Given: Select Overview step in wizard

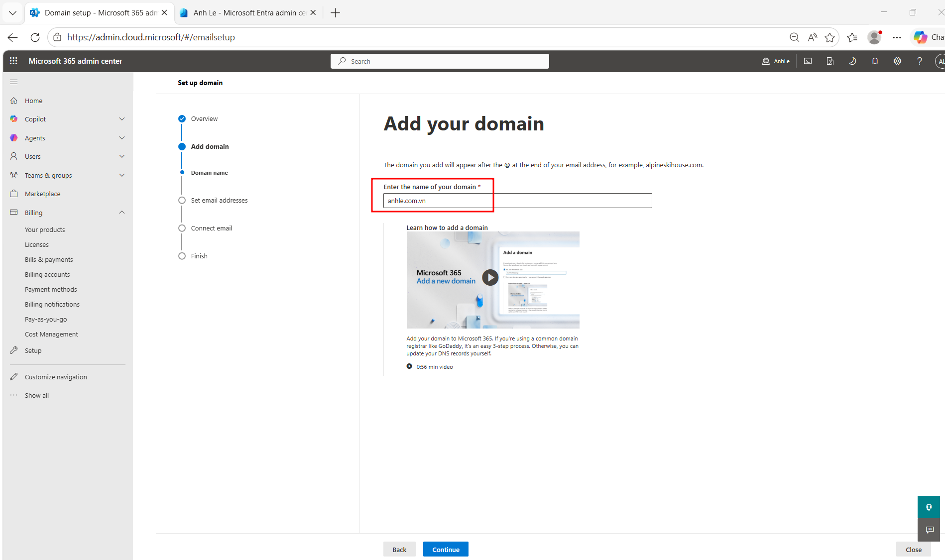Looking at the screenshot, I should pos(204,118).
